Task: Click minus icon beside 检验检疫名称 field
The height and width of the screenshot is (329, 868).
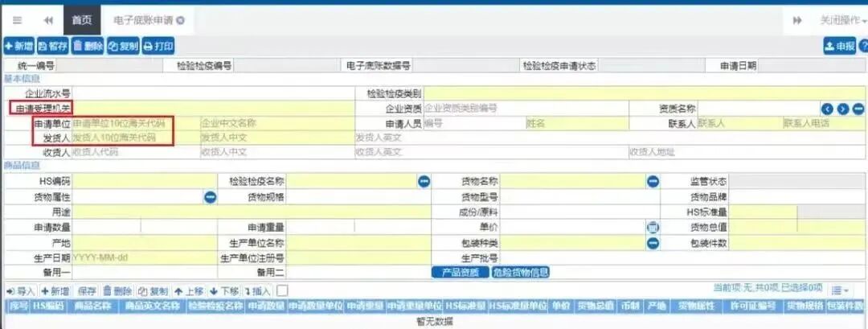Action: (424, 181)
